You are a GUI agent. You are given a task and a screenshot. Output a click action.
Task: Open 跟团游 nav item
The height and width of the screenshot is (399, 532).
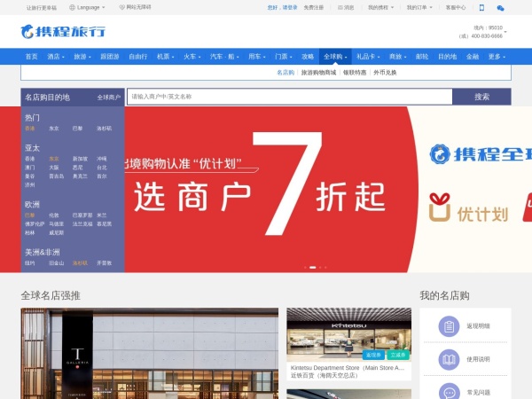[110, 57]
